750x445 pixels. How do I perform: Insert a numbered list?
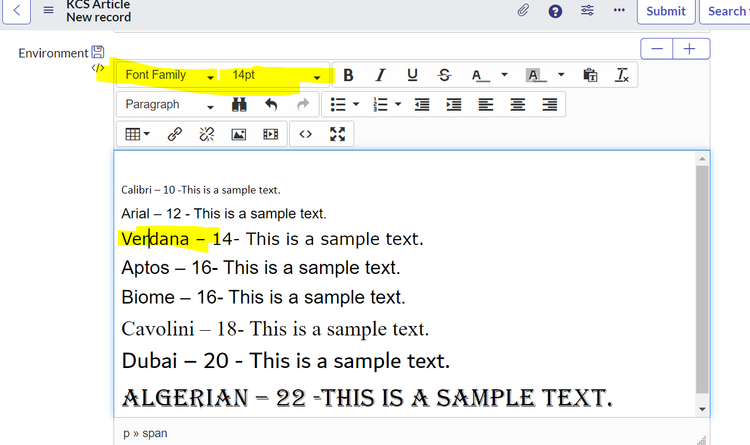(380, 105)
